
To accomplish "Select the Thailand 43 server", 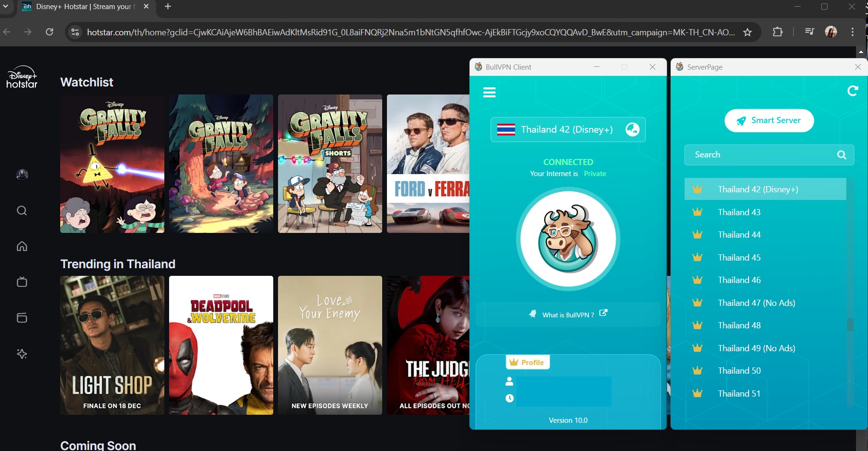I will click(x=765, y=212).
